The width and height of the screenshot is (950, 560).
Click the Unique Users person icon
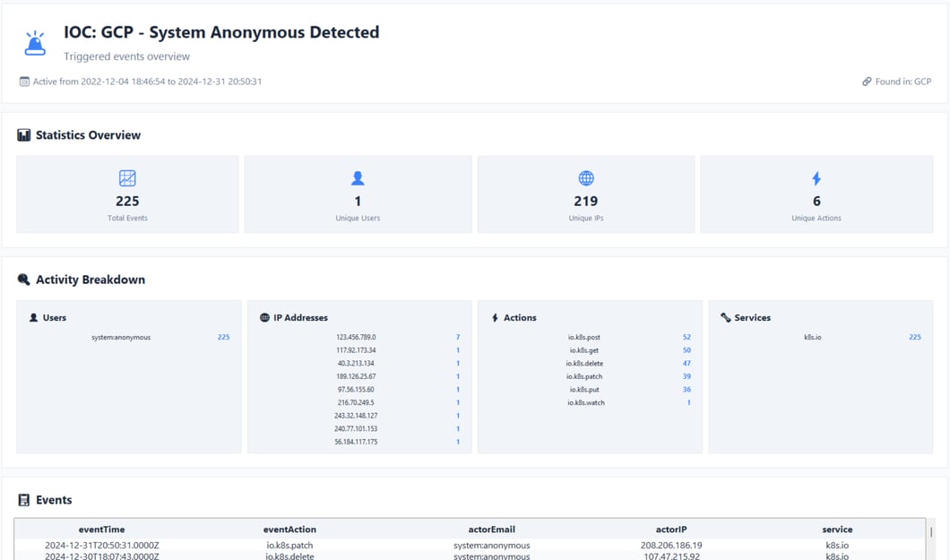coord(358,178)
